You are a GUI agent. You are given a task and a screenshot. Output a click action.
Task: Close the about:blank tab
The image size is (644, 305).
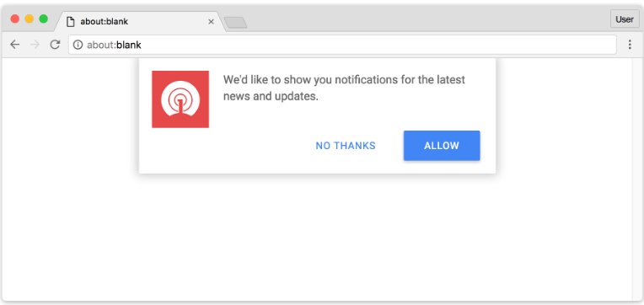(x=211, y=22)
